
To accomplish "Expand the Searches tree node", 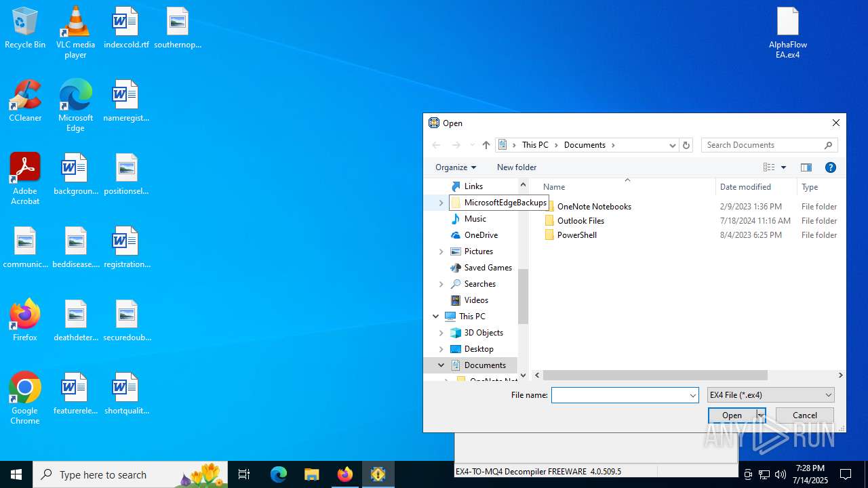I will tap(441, 284).
